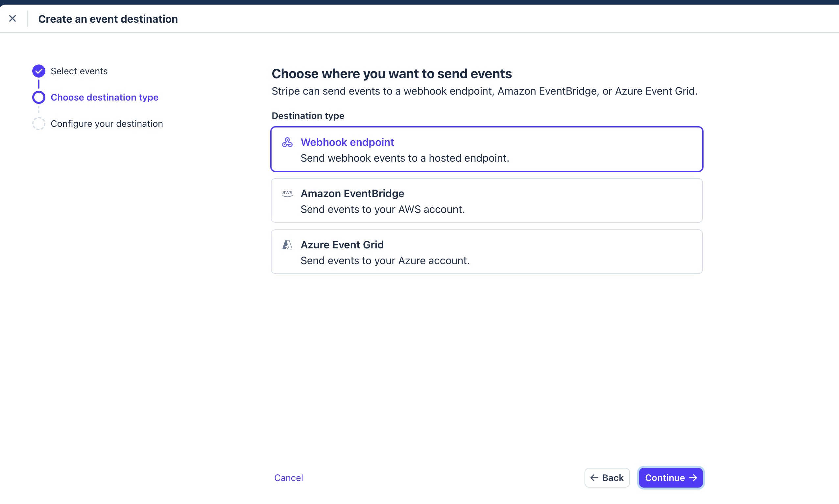839x504 pixels.
Task: Select the Azure Event Grid destination option
Action: 487,252
